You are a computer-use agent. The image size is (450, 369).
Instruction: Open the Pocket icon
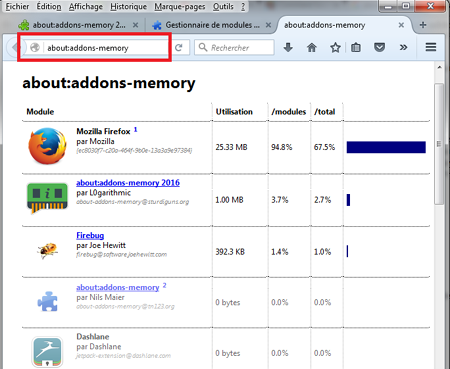click(379, 48)
